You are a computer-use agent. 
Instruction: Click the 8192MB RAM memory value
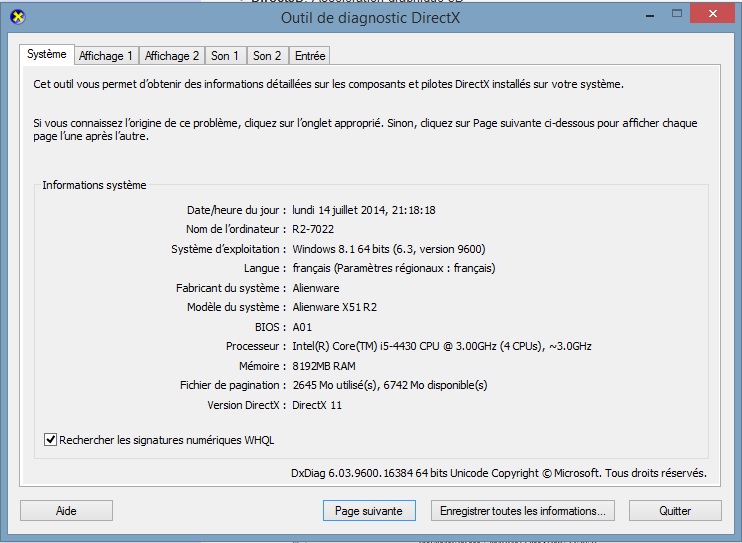324,366
